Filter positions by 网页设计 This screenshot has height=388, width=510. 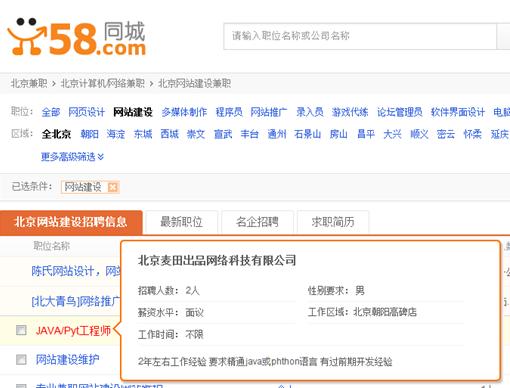86,112
